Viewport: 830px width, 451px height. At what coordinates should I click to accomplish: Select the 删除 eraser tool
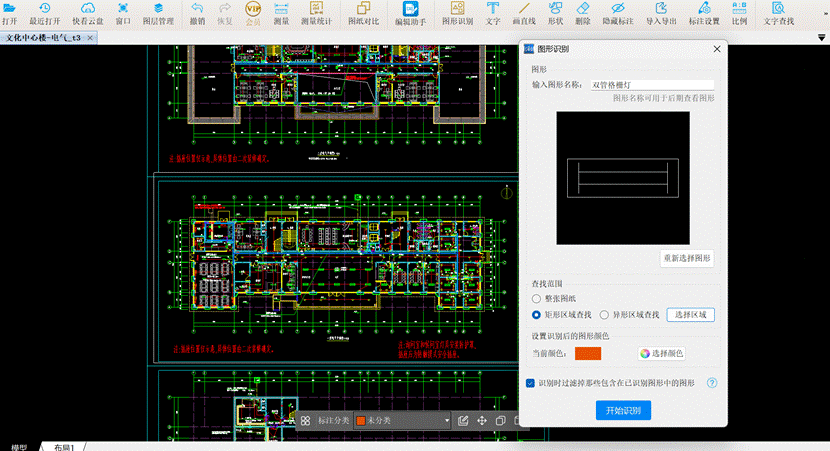click(x=583, y=13)
